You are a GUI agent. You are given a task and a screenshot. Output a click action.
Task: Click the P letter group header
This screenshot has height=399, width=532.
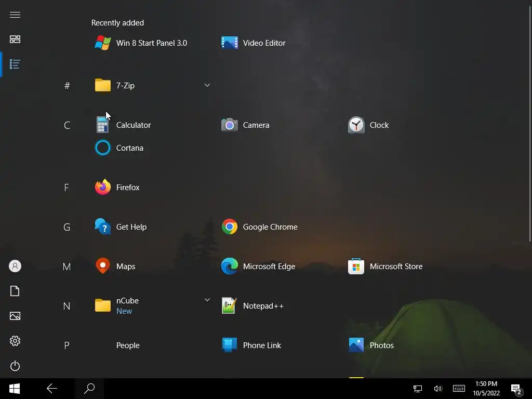[67, 345]
